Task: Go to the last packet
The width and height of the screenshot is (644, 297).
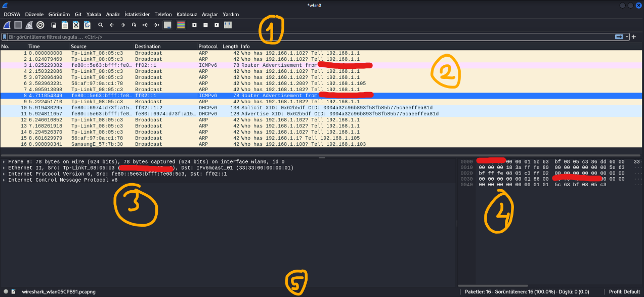Action: [x=156, y=24]
